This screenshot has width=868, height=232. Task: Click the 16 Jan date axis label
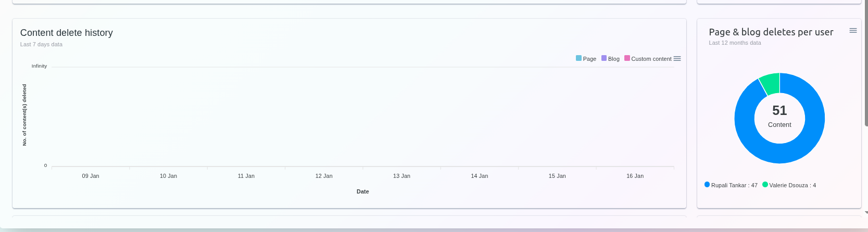(635, 176)
